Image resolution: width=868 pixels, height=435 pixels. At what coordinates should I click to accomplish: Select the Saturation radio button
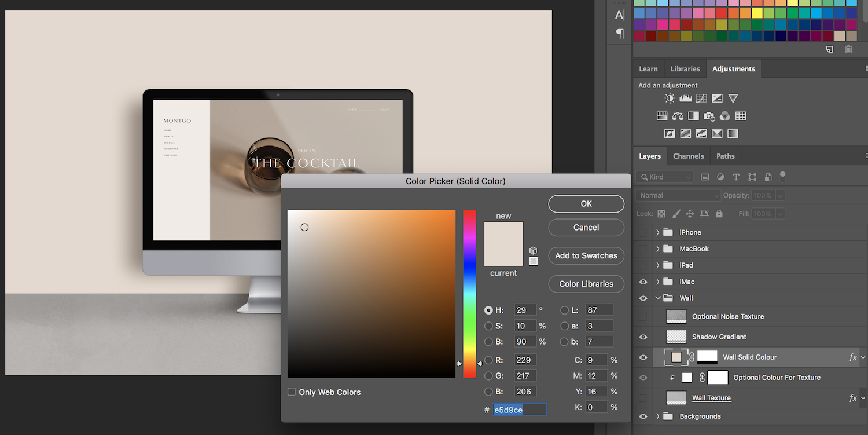[488, 326]
